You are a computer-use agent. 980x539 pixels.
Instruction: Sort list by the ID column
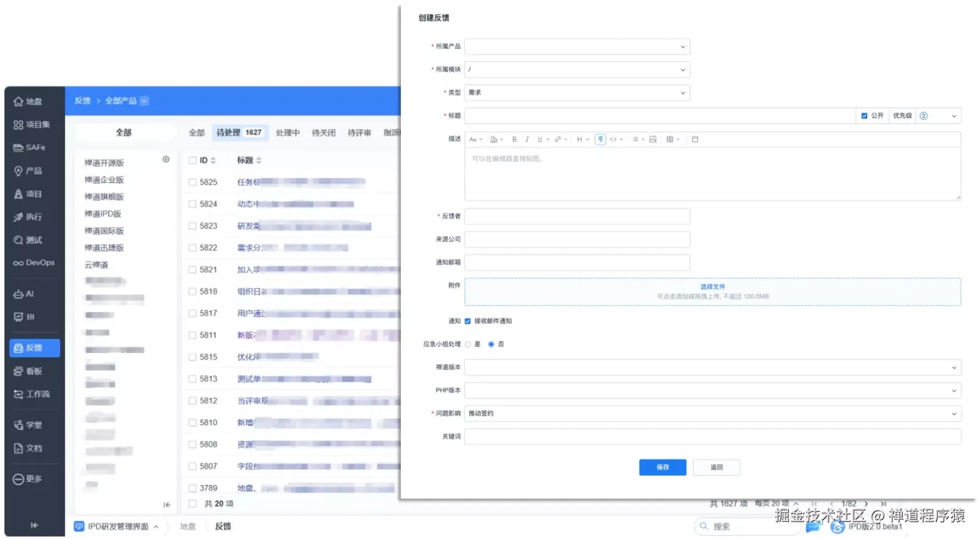point(207,161)
